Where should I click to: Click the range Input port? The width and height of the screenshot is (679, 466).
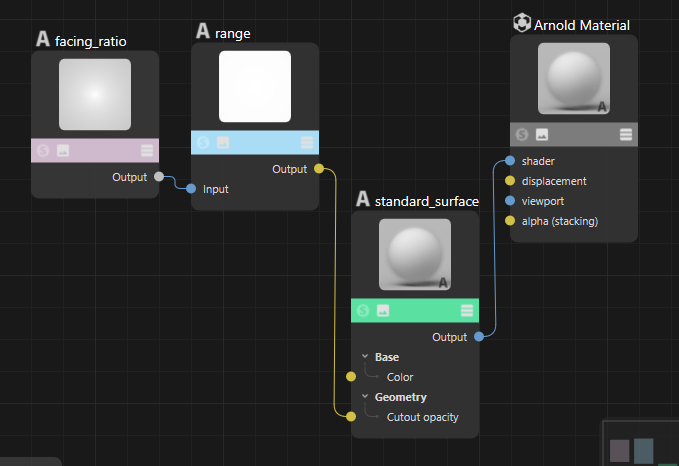coord(191,189)
